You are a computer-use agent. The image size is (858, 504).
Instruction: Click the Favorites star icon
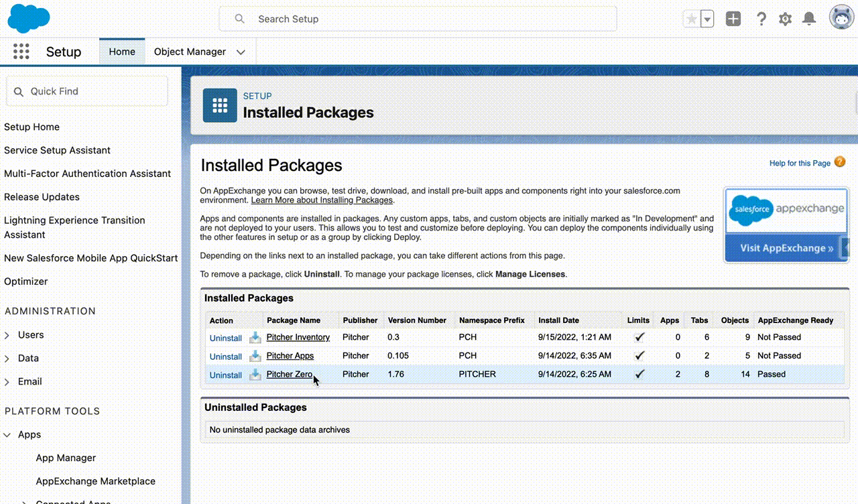pos(690,19)
